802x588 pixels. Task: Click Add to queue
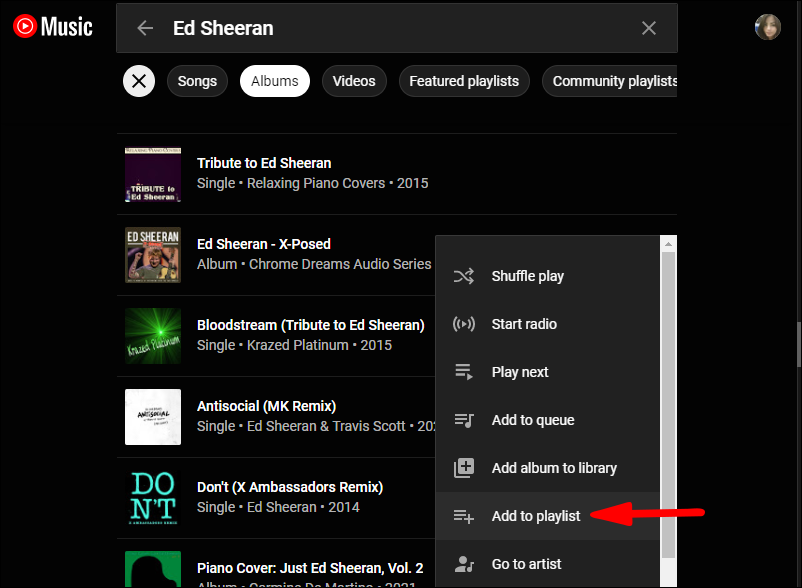533,420
